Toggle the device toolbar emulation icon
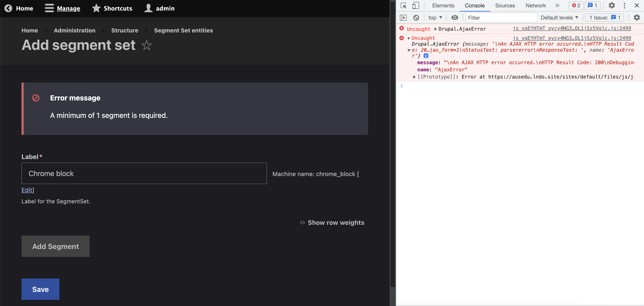 (415, 6)
